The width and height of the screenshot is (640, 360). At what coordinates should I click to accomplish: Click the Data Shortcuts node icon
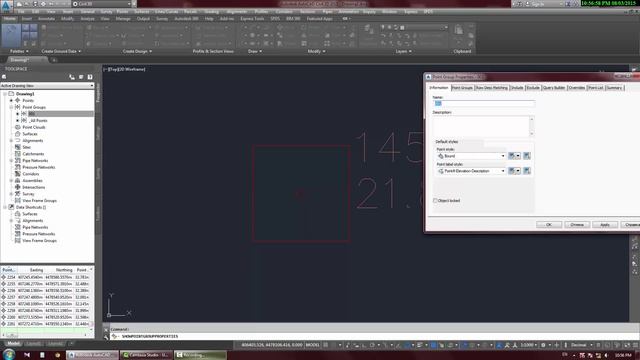[x=11, y=207]
